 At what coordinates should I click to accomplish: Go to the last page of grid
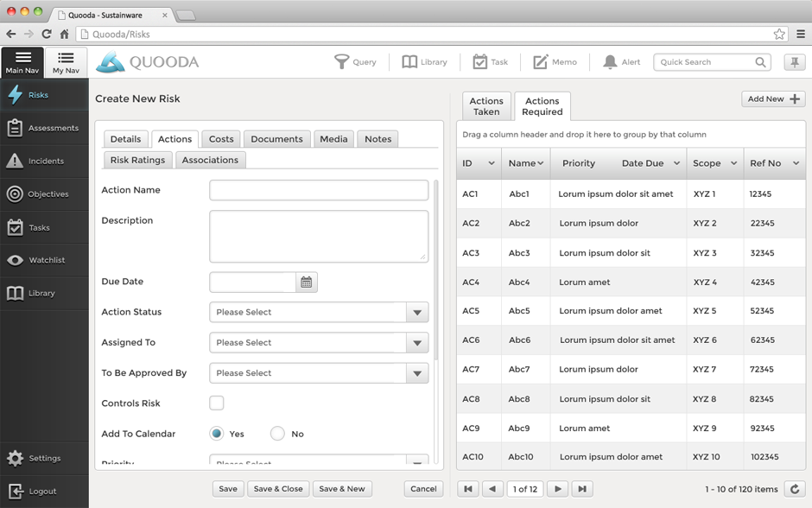pos(582,489)
